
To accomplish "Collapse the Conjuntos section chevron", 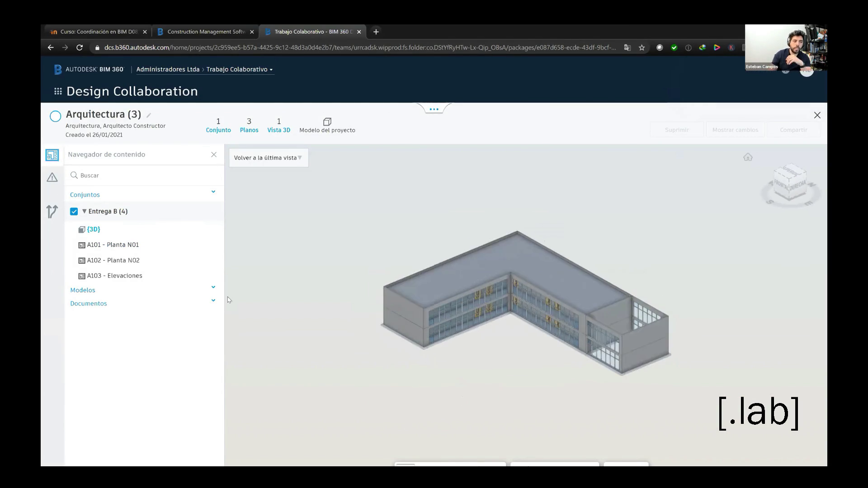I will click(x=213, y=192).
